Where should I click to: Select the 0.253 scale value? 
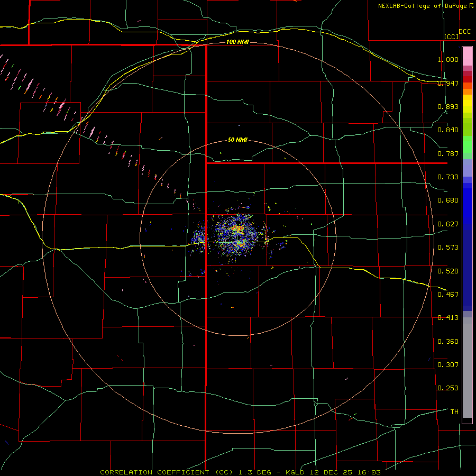click(448, 388)
